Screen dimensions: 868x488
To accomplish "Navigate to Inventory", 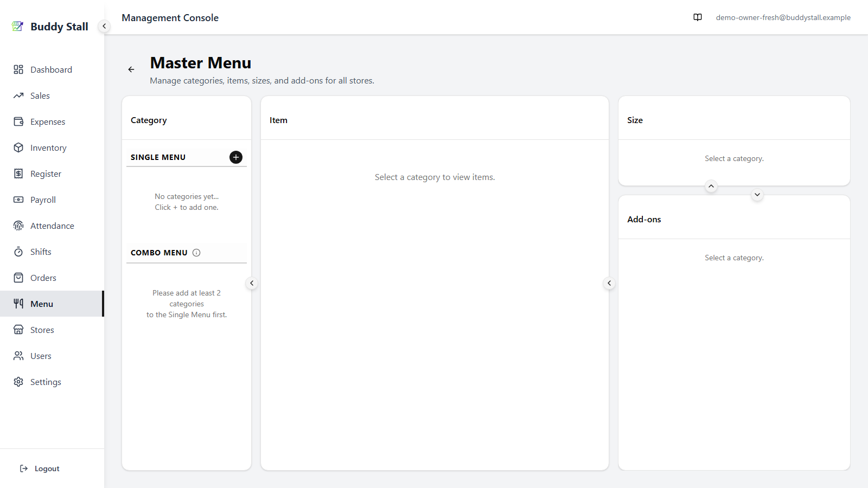I will pos(52,147).
